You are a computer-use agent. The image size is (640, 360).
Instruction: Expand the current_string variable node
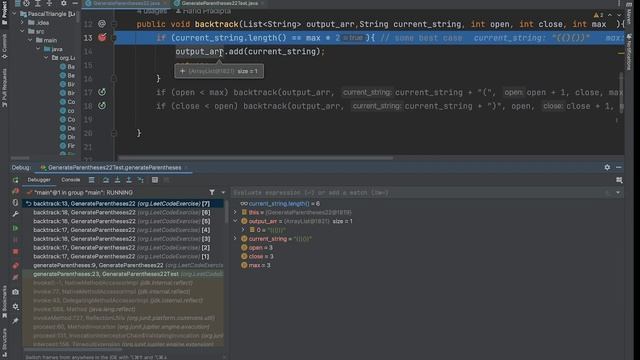pos(235,239)
